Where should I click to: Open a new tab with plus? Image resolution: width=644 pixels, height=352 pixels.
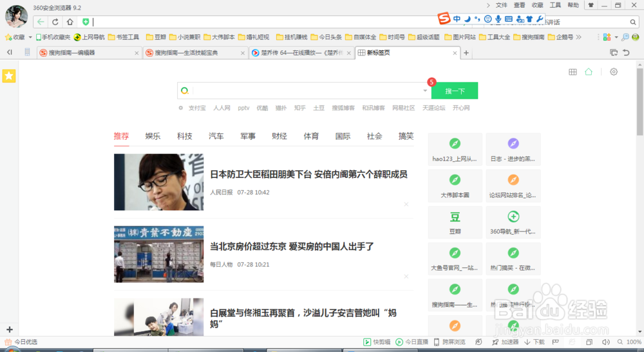point(466,53)
